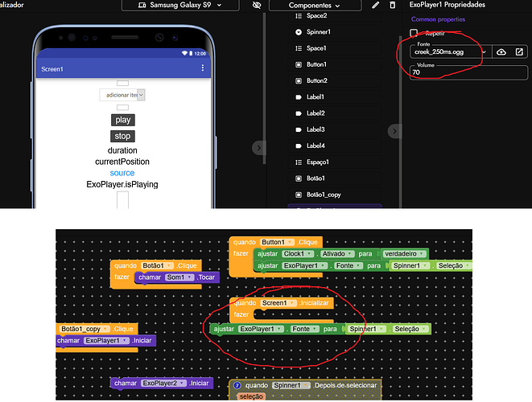Click the trash delete component icon

tap(392, 5)
